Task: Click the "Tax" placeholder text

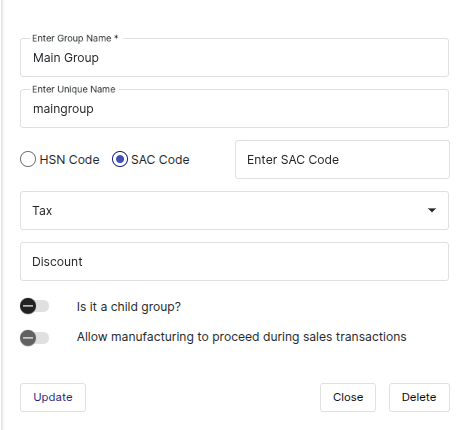Action: point(42,211)
